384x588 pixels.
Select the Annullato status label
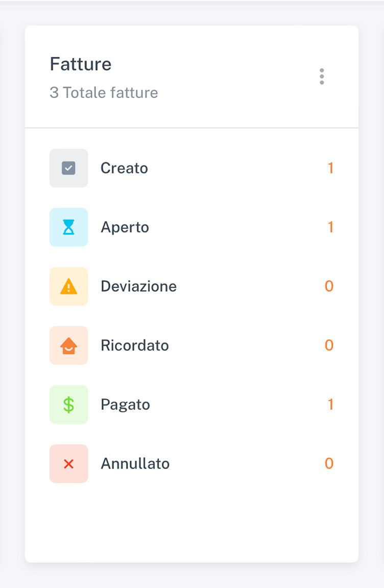[x=135, y=463]
